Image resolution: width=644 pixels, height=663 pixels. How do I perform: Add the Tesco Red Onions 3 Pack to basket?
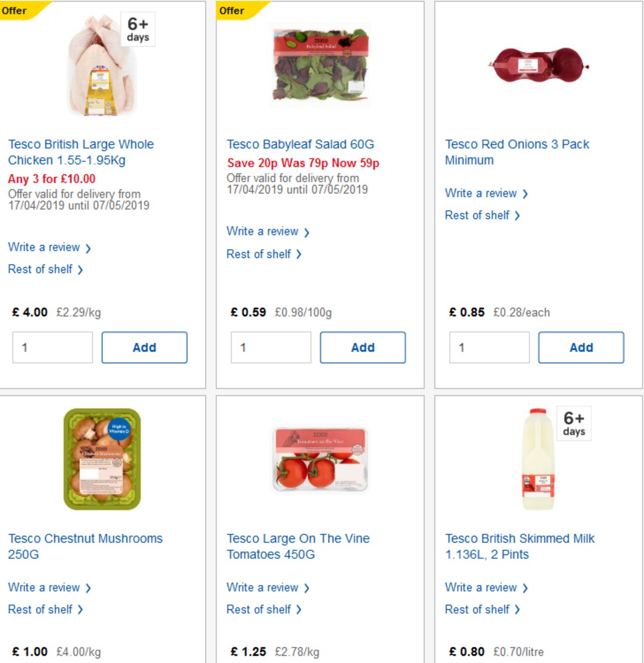click(x=581, y=347)
